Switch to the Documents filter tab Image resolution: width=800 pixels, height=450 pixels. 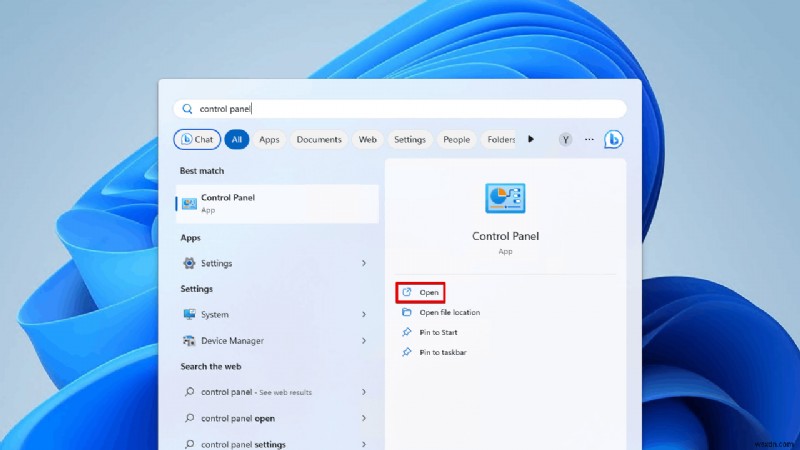point(319,139)
